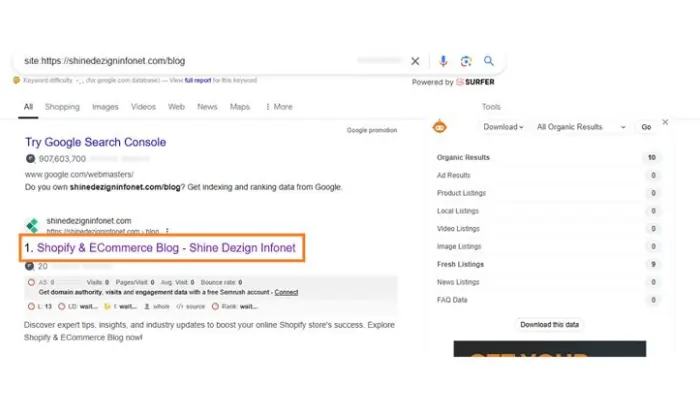Click the orange robot extension icon
The height and width of the screenshot is (400, 700).
coord(438,127)
